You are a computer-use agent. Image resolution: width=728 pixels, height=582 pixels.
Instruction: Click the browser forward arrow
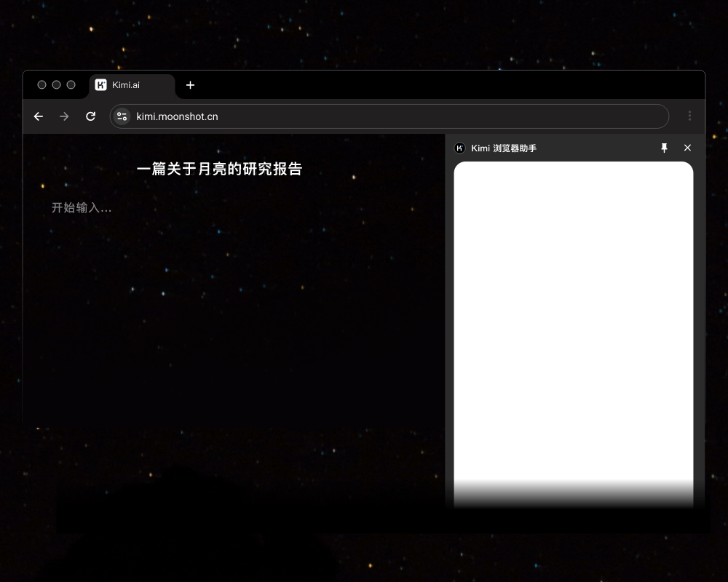point(64,116)
